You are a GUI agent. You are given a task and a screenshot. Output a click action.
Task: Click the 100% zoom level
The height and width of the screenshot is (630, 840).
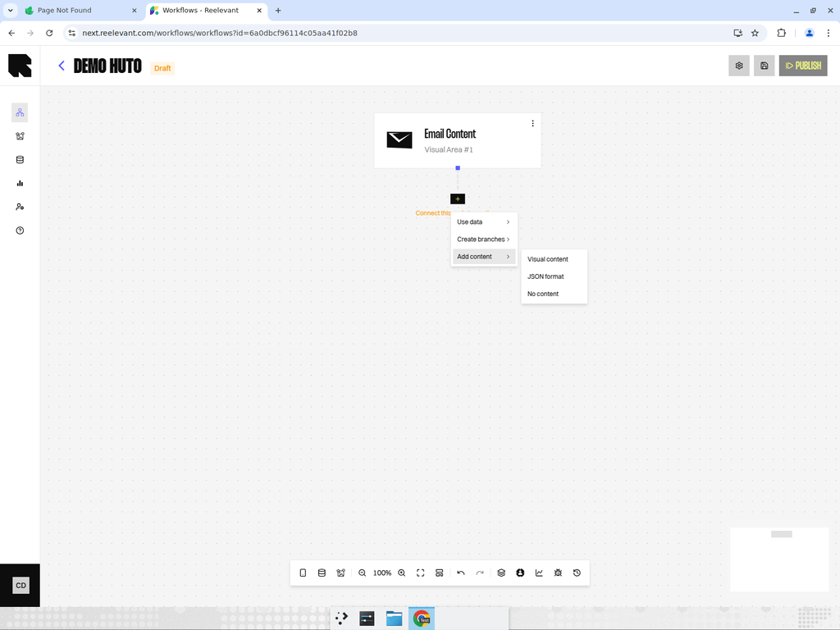tap(382, 573)
